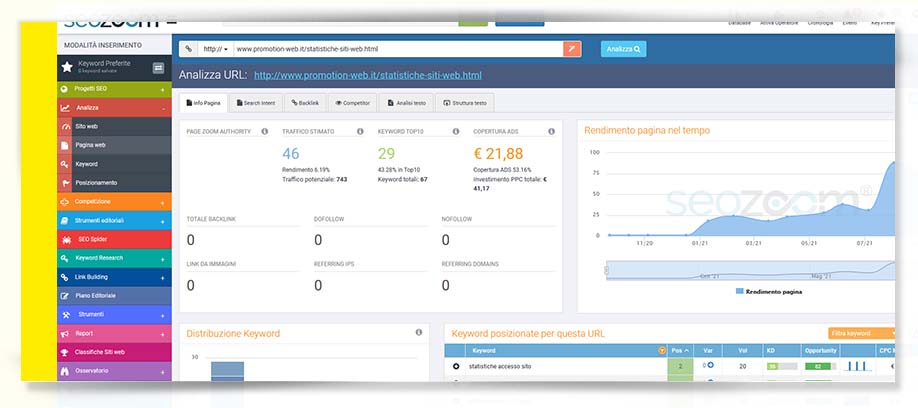Open the SEO Spider tool

(x=91, y=239)
